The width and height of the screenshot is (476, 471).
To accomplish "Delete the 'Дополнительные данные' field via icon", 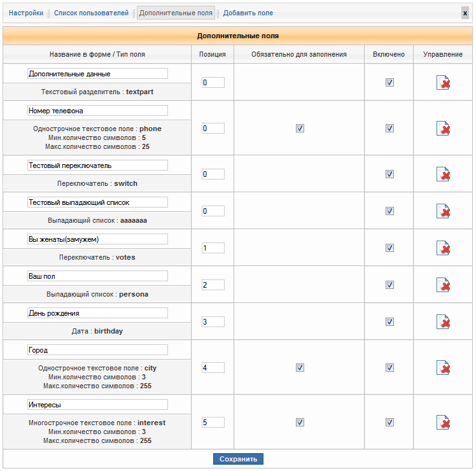I will (443, 82).
